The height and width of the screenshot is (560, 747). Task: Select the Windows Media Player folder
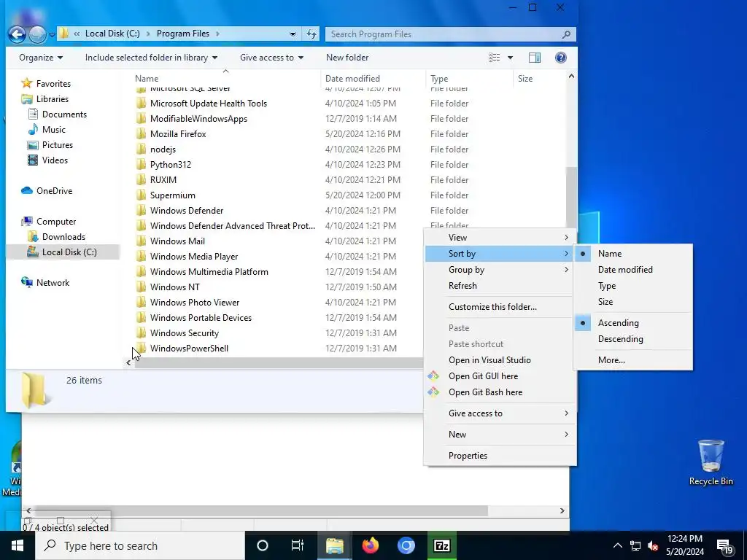(x=194, y=256)
